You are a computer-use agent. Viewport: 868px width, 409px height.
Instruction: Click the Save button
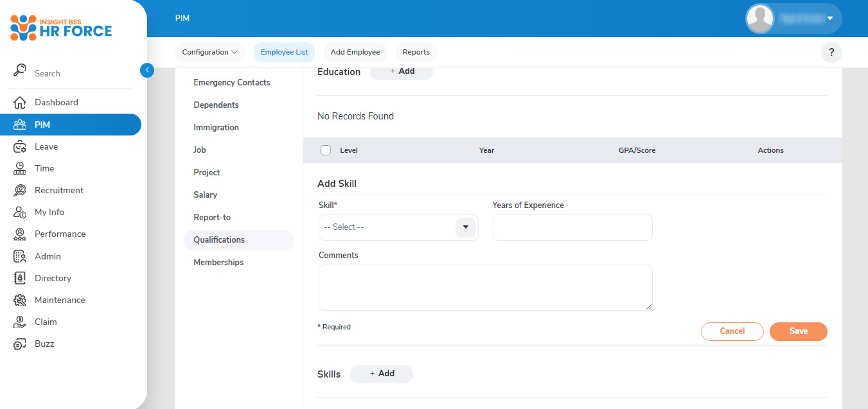[x=799, y=331]
